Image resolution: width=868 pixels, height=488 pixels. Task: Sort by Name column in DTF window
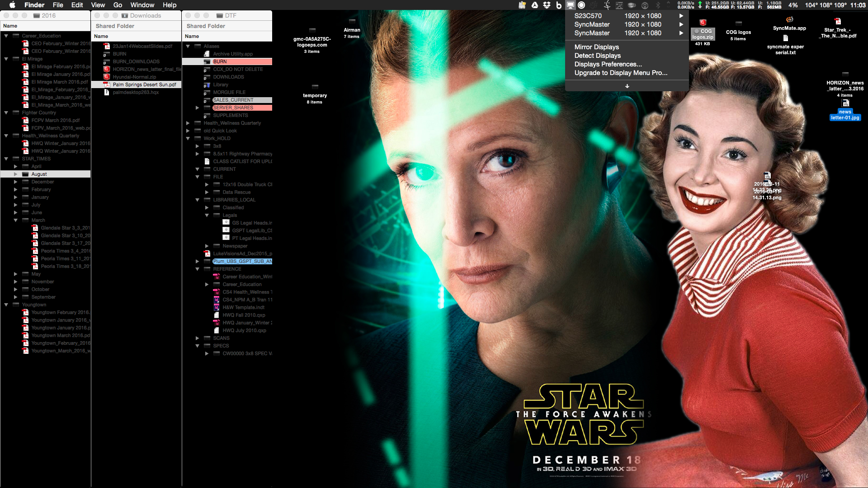point(227,36)
